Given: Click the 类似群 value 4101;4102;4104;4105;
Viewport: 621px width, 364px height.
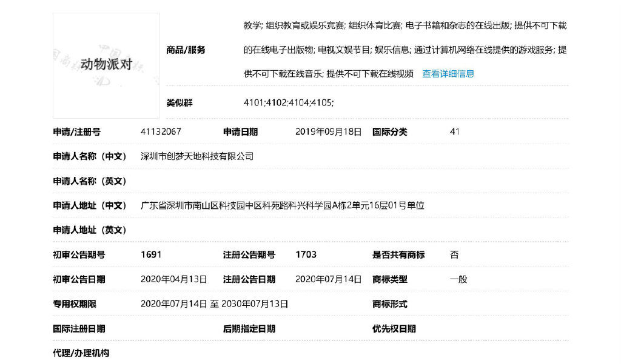Looking at the screenshot, I should 288,103.
